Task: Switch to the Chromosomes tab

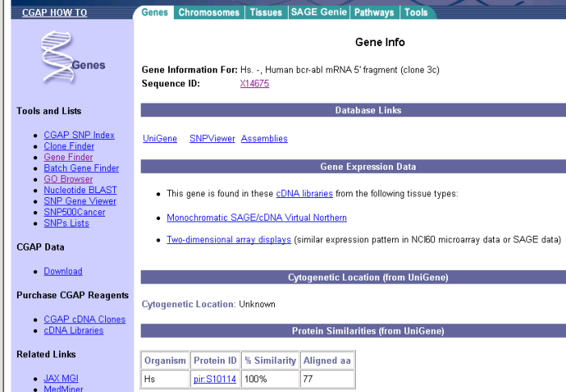Action: click(209, 12)
